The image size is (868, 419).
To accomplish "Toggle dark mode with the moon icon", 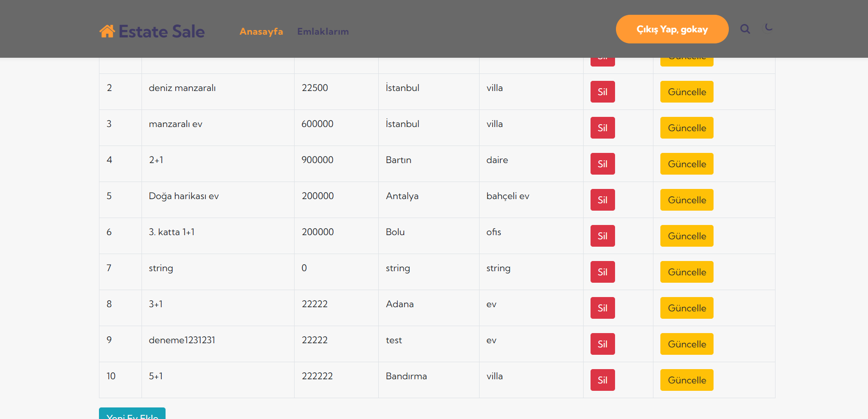I will (769, 28).
